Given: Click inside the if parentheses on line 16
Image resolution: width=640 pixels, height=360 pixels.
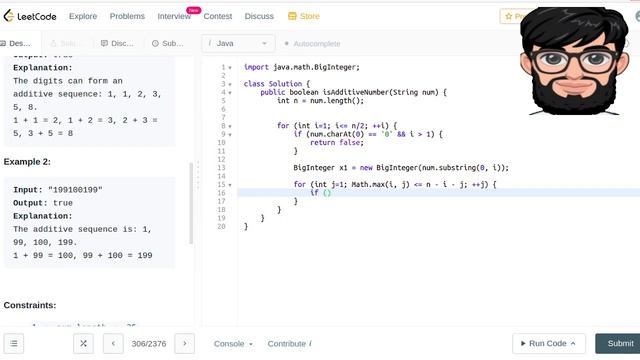Looking at the screenshot, I should pyautogui.click(x=327, y=193).
